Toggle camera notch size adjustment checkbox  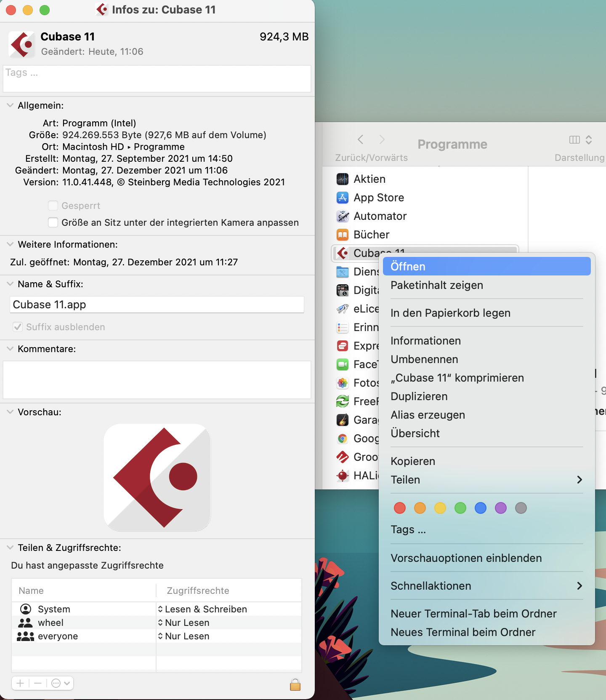pyautogui.click(x=53, y=222)
